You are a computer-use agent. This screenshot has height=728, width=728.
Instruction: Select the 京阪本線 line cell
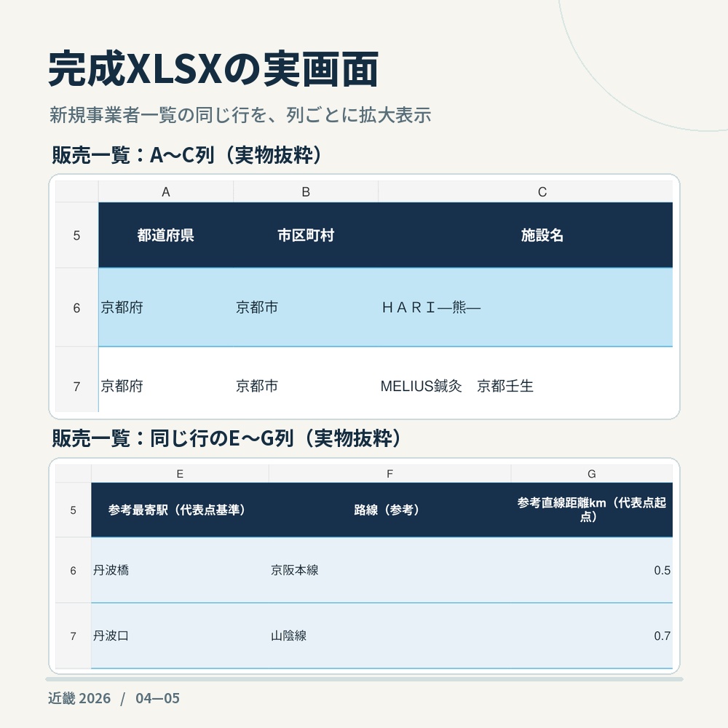(x=389, y=570)
